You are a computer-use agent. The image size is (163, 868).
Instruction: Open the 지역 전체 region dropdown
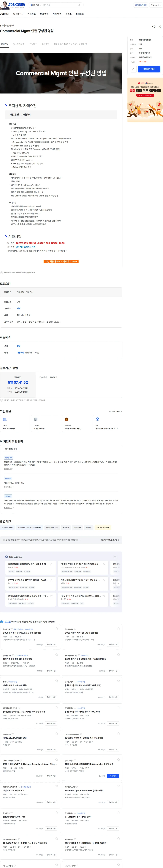tap(36, 5)
